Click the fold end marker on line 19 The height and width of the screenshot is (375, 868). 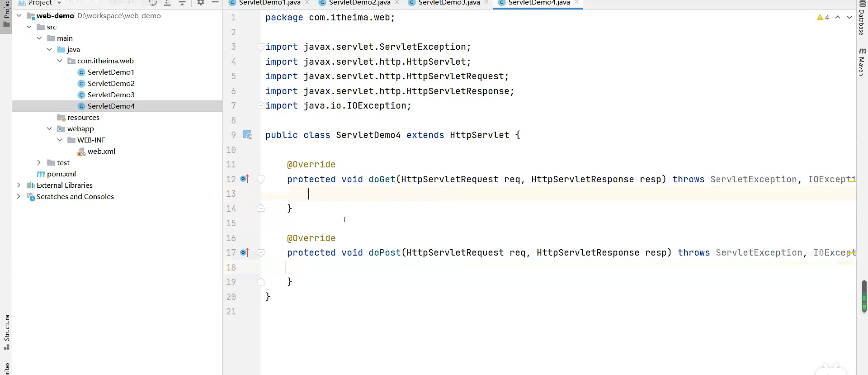pyautogui.click(x=261, y=282)
